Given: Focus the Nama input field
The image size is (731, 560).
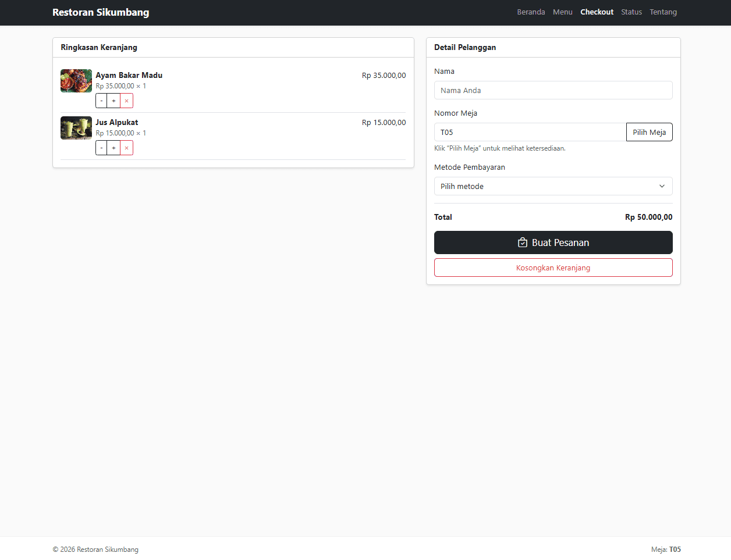Looking at the screenshot, I should pyautogui.click(x=553, y=90).
